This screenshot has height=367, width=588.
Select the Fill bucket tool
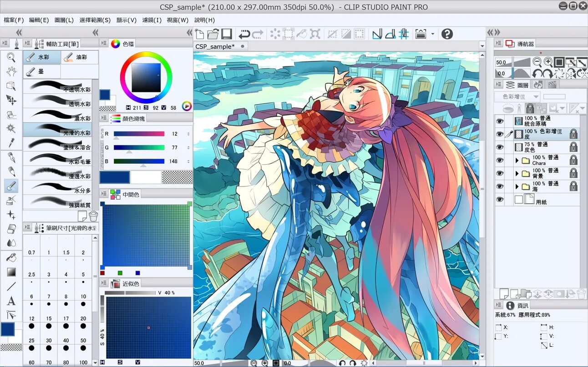(11, 258)
